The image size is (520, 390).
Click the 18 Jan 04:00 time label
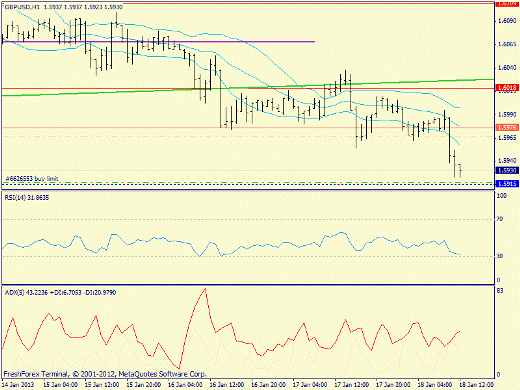[x=435, y=385]
